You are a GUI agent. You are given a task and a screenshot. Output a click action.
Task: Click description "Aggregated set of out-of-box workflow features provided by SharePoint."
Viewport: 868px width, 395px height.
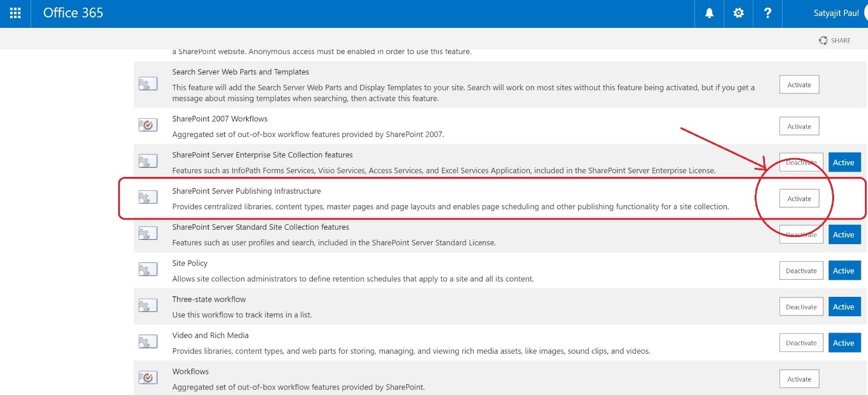pyautogui.click(x=298, y=387)
